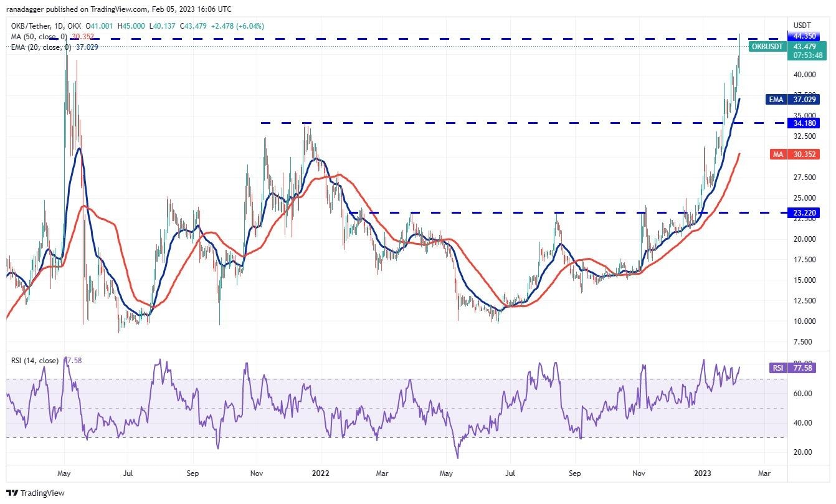Click the 27.500 price axis tick
The image size is (836, 504).
tap(804, 178)
